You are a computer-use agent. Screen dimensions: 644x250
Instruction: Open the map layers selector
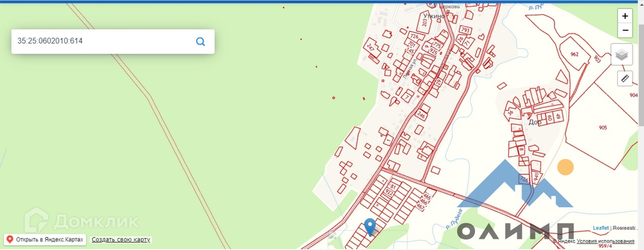(x=622, y=54)
